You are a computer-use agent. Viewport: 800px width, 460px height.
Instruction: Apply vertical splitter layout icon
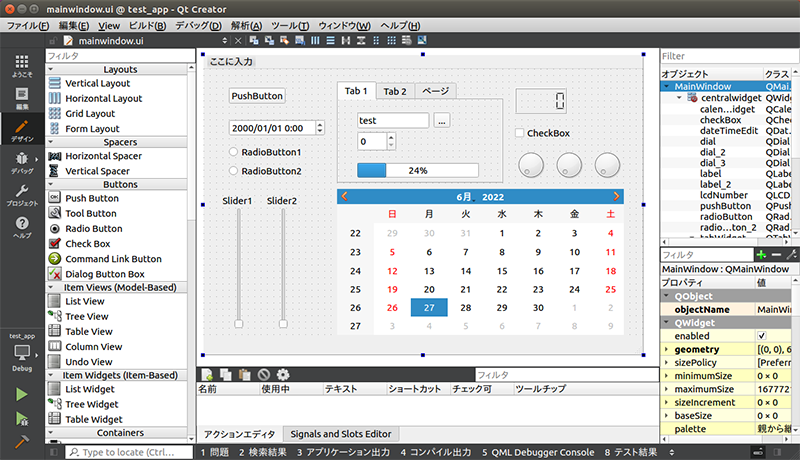[361, 40]
